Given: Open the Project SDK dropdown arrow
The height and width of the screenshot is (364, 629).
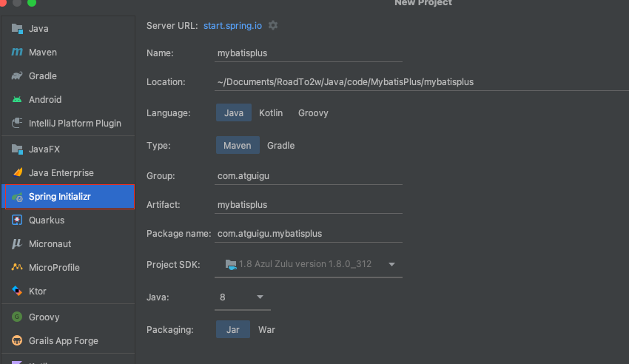Looking at the screenshot, I should pos(391,264).
